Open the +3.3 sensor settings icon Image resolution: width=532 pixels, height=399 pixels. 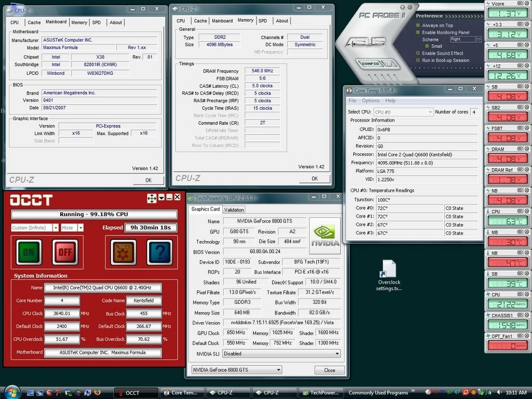coord(521,24)
